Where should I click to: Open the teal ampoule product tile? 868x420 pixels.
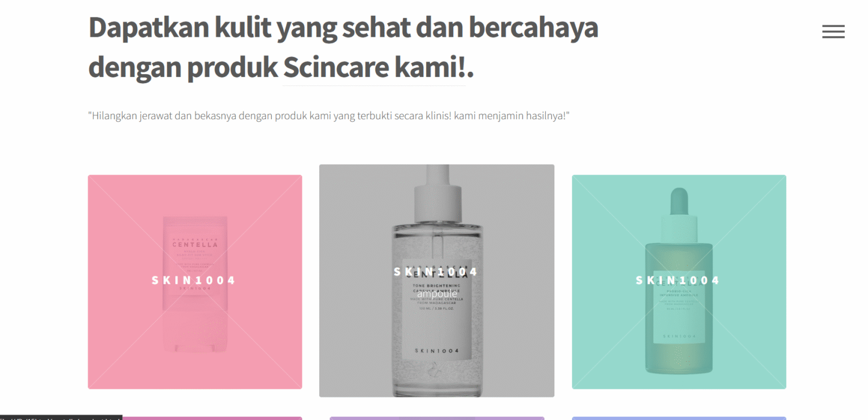679,282
